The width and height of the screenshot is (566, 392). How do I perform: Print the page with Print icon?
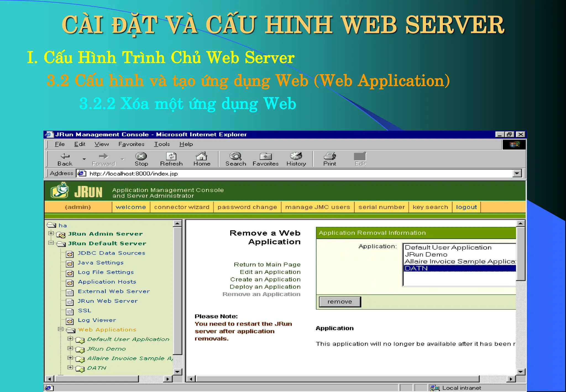(330, 159)
